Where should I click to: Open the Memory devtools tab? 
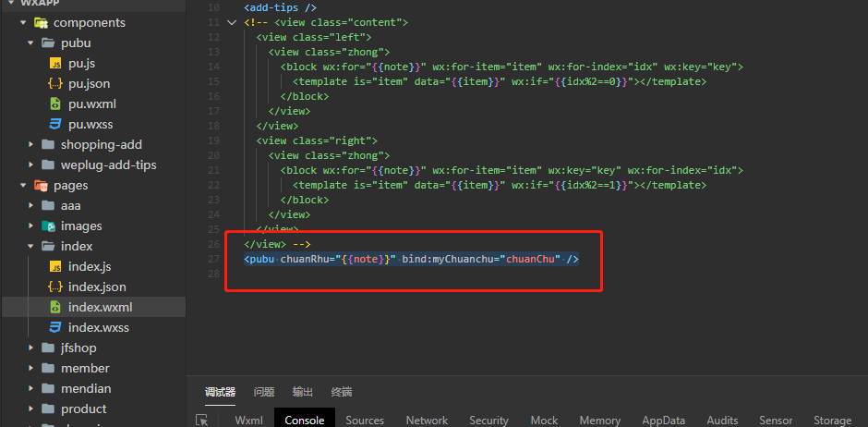click(600, 421)
